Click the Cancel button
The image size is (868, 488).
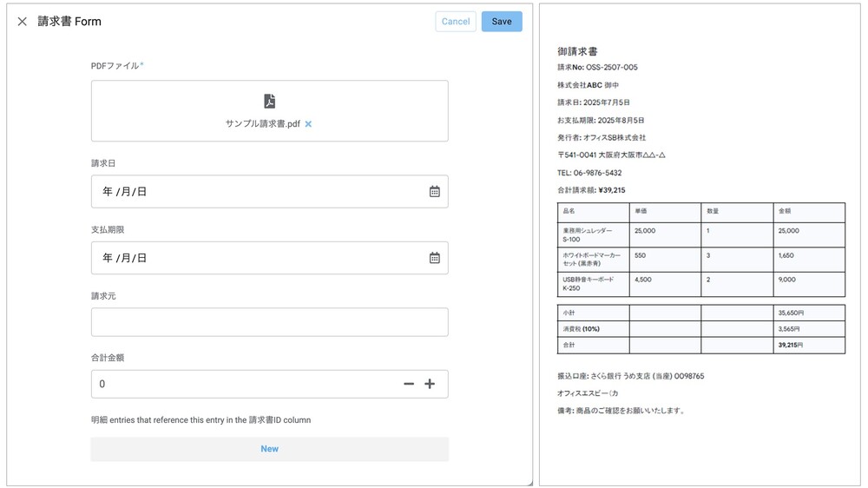pyautogui.click(x=455, y=22)
